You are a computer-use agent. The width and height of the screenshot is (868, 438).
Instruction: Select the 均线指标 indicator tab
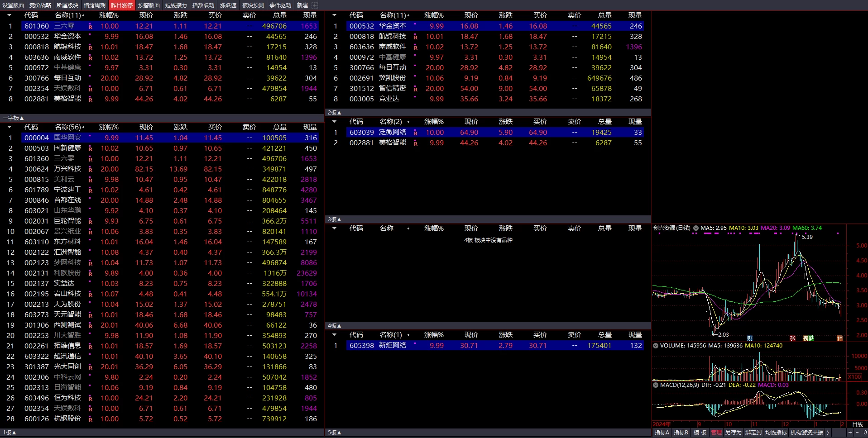point(776,432)
